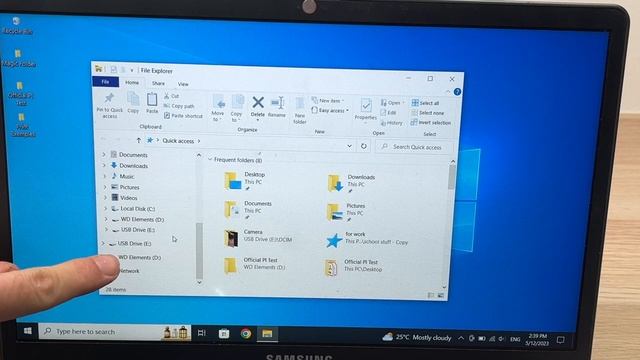Click History in the Open group
The width and height of the screenshot is (640, 360).
pos(391,123)
